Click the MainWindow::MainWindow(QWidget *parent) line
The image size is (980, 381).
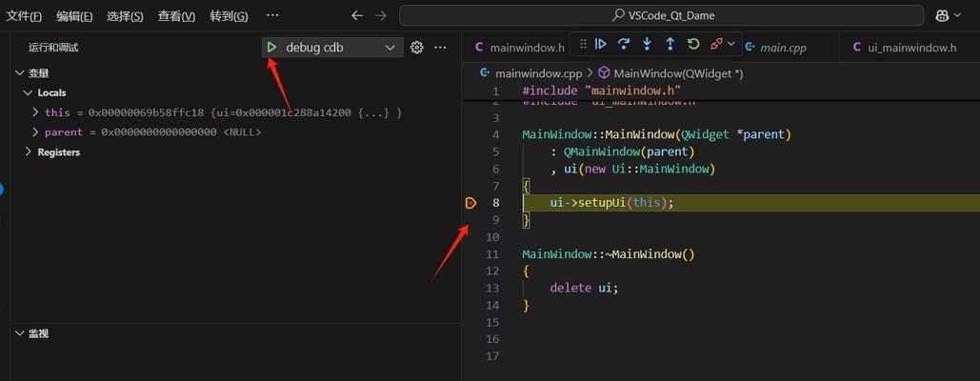pyautogui.click(x=657, y=135)
